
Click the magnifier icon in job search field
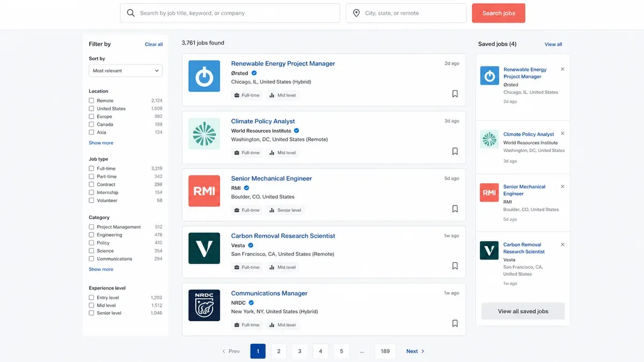click(131, 13)
